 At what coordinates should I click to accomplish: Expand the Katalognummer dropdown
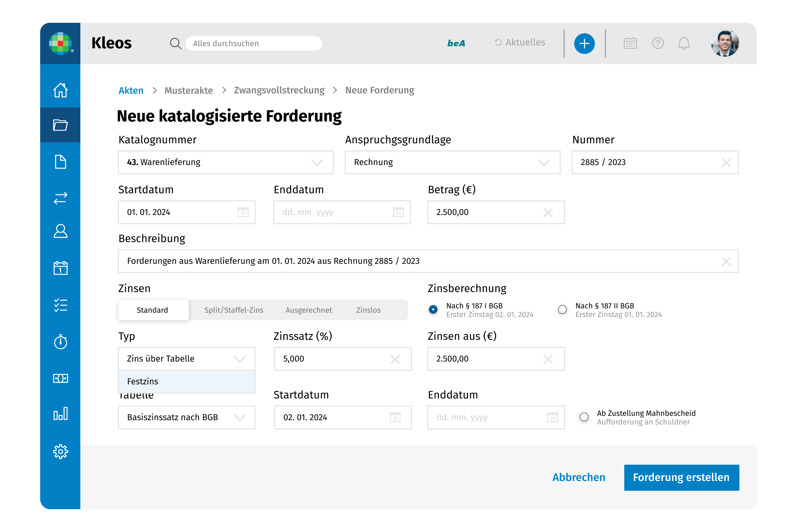pos(226,163)
